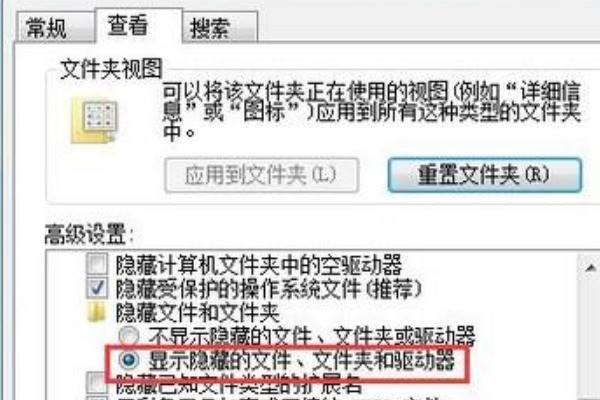This screenshot has height=400, width=600.
Task: Click the scrollbar up arrow in 高级设置 list
Action: 590,268
